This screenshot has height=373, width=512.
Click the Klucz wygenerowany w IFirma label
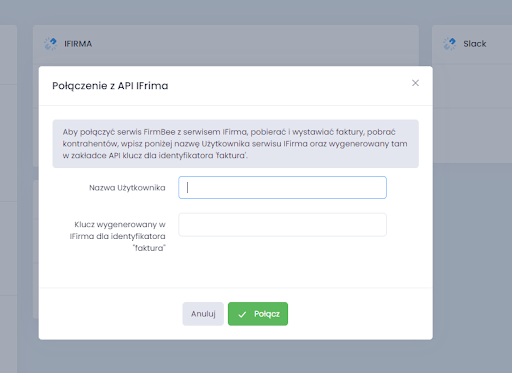(x=117, y=236)
